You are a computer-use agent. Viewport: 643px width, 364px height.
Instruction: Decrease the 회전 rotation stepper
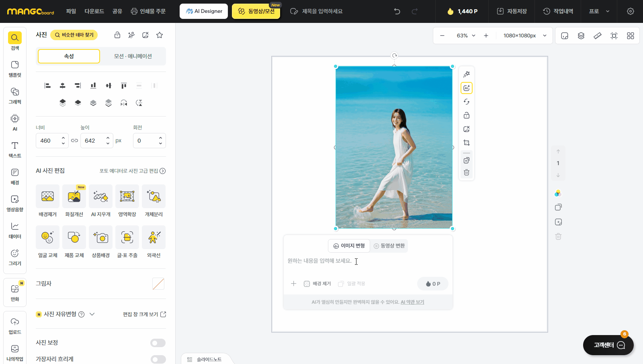160,143
